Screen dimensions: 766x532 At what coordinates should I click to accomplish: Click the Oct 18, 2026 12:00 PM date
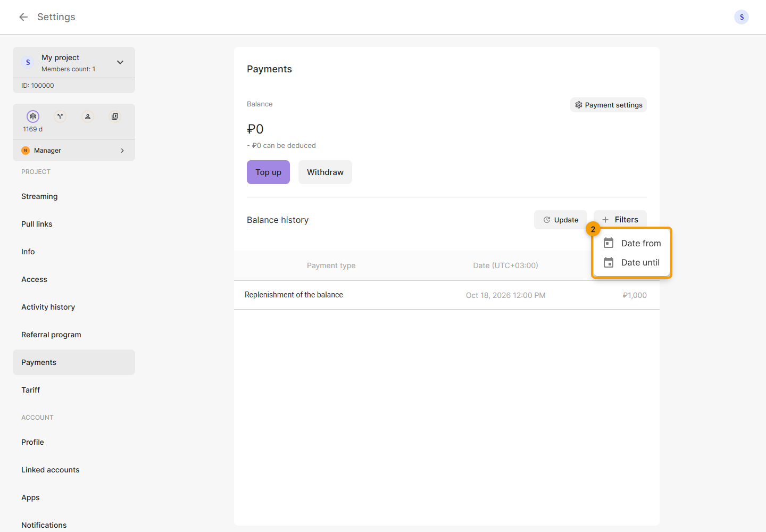click(506, 295)
